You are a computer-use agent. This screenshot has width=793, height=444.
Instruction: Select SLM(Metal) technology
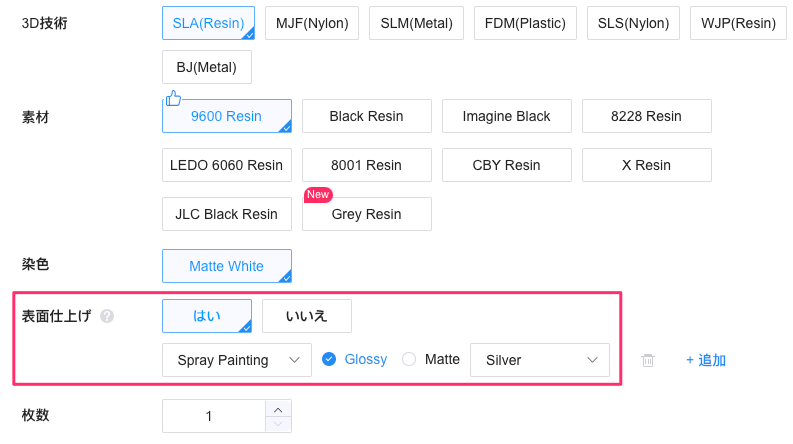pyautogui.click(x=416, y=23)
